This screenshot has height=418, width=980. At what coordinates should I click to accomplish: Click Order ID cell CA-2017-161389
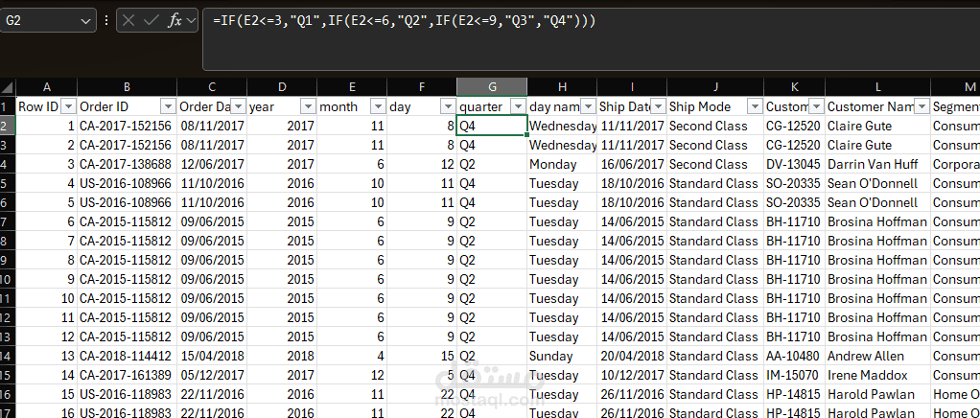(x=127, y=376)
